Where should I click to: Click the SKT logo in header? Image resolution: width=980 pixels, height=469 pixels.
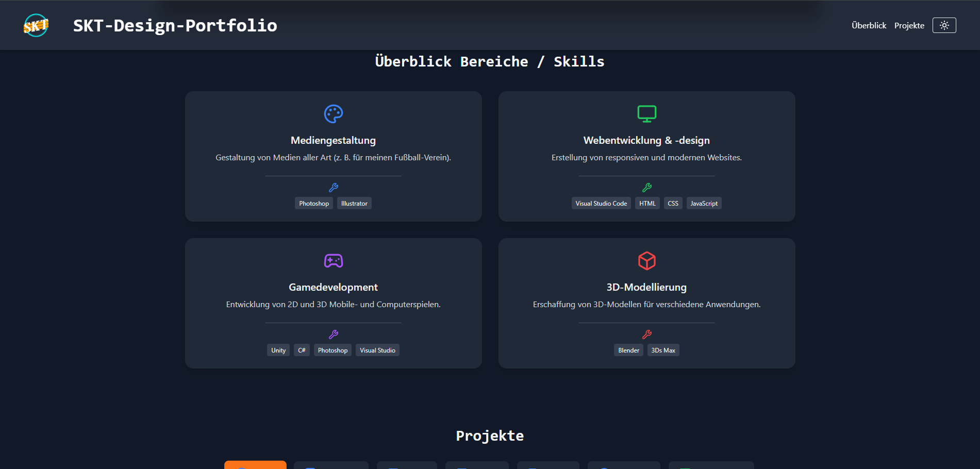tap(36, 25)
